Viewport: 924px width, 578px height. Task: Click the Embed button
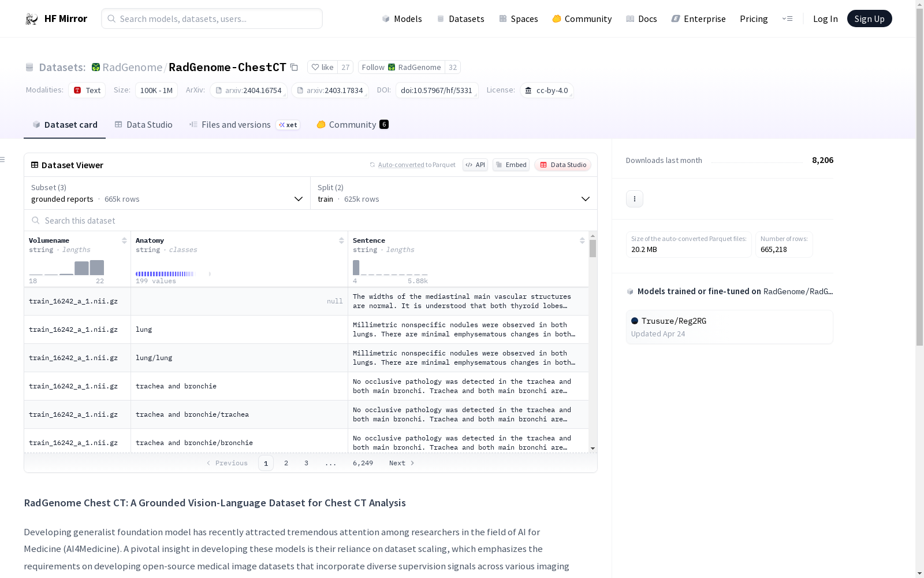511,165
